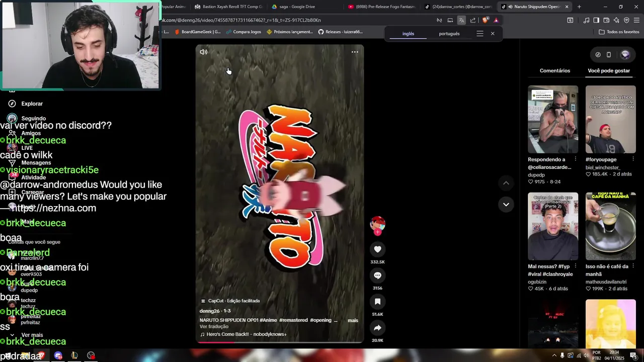Follow creator via avatar plus button
This screenshot has width=644, height=362.
click(377, 232)
